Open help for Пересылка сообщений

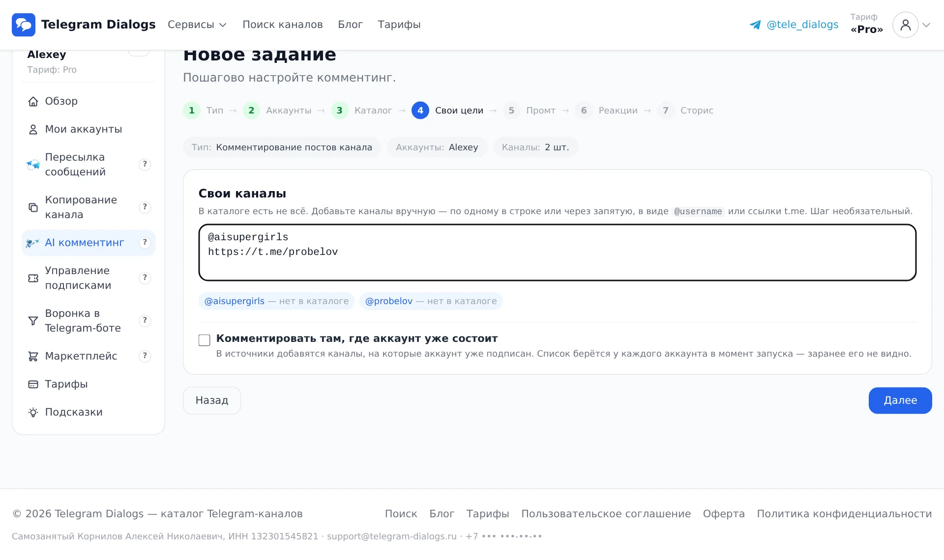145,165
